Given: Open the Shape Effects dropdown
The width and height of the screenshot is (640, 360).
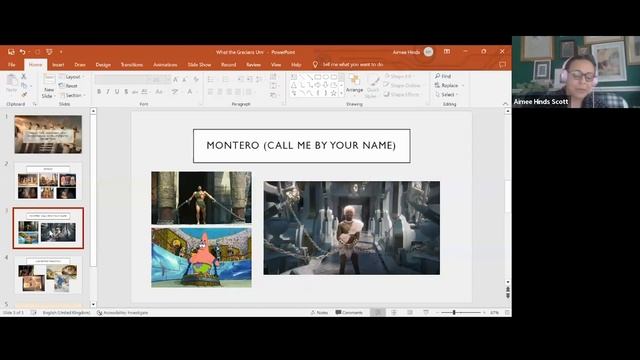Looking at the screenshot, I should click(402, 94).
